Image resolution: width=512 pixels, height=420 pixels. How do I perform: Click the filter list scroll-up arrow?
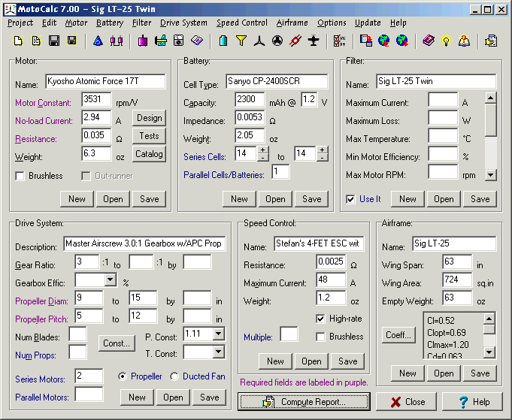[491, 98]
